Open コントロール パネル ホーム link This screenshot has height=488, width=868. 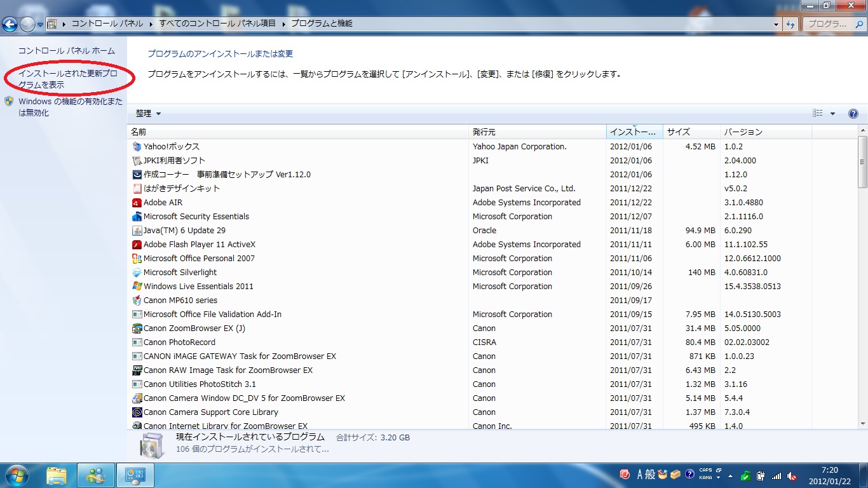click(67, 51)
